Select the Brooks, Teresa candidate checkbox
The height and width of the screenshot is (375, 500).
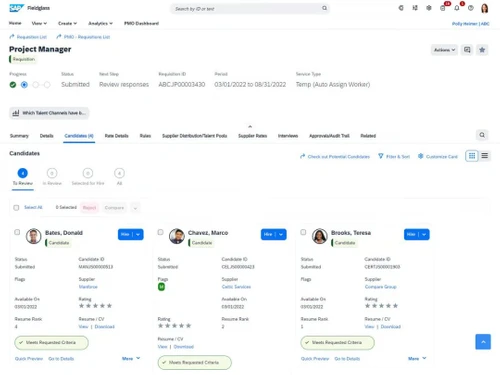pyautogui.click(x=303, y=232)
